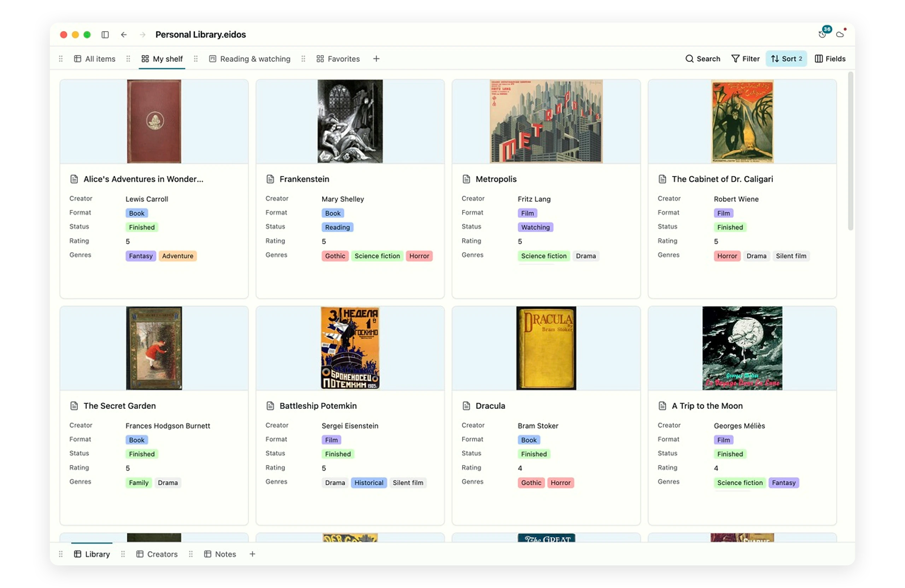Click the drag handle before My shelf

[129, 59]
